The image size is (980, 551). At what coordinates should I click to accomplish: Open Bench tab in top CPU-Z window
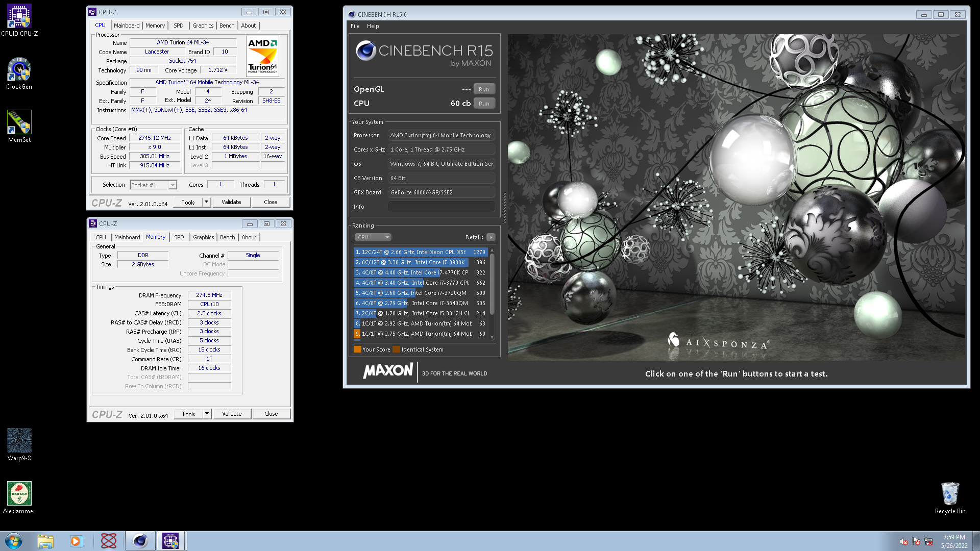point(227,26)
